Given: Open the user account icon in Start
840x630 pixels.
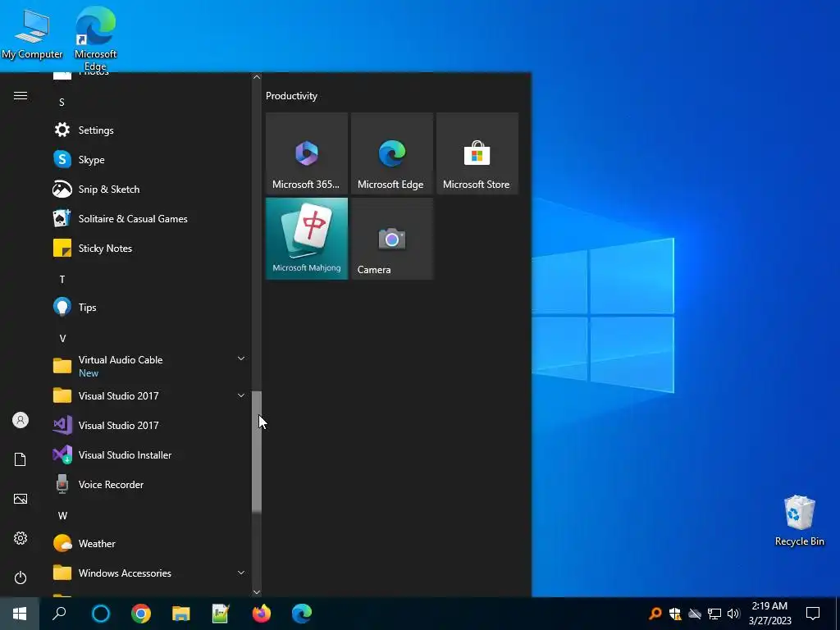Looking at the screenshot, I should 21,420.
